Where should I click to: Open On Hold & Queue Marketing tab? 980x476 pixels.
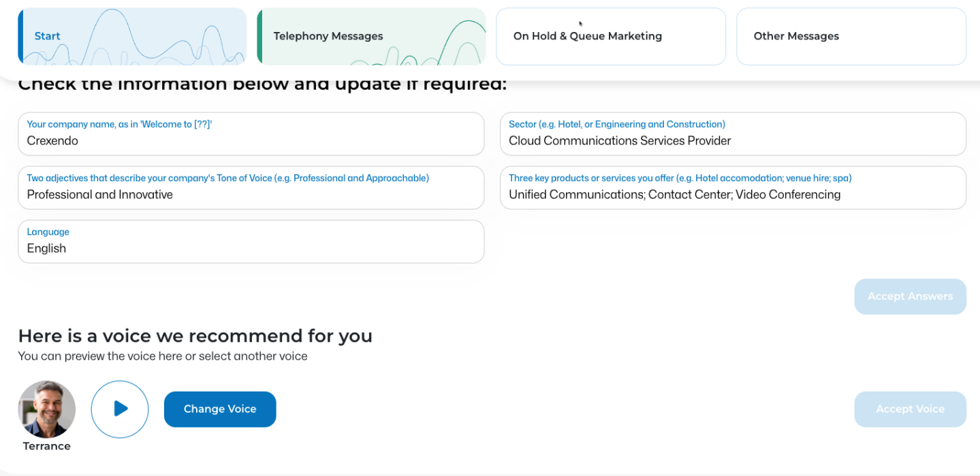coord(611,36)
